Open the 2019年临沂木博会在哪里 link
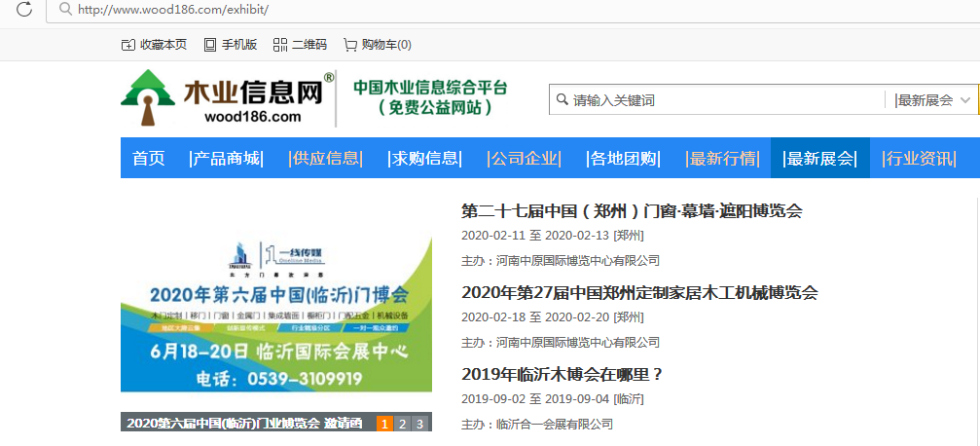The height and width of the screenshot is (446, 980). coord(562,375)
